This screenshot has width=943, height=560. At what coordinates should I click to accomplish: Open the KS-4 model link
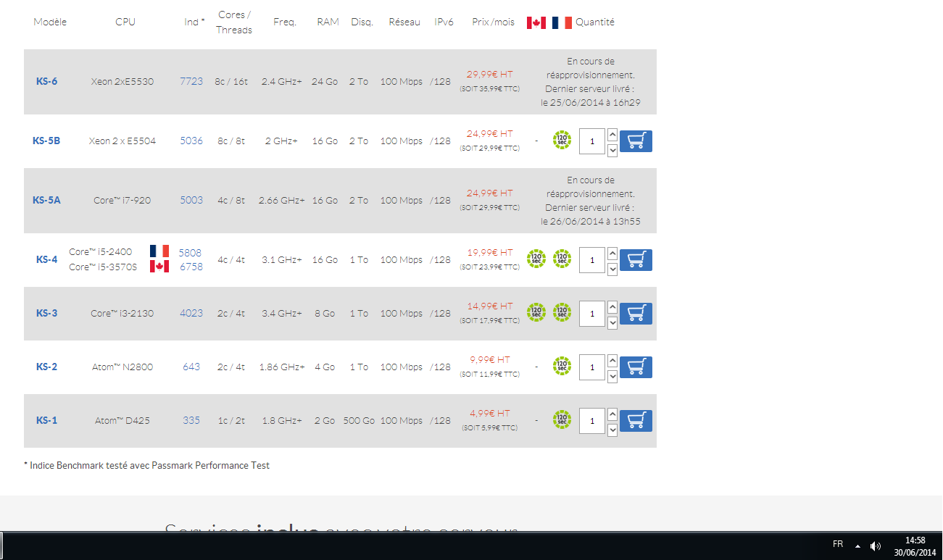(46, 259)
